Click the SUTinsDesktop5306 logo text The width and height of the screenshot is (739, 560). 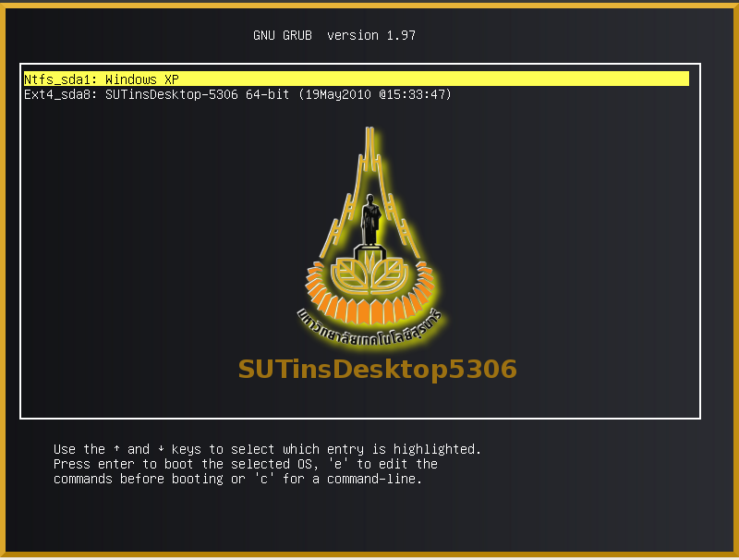click(x=378, y=369)
